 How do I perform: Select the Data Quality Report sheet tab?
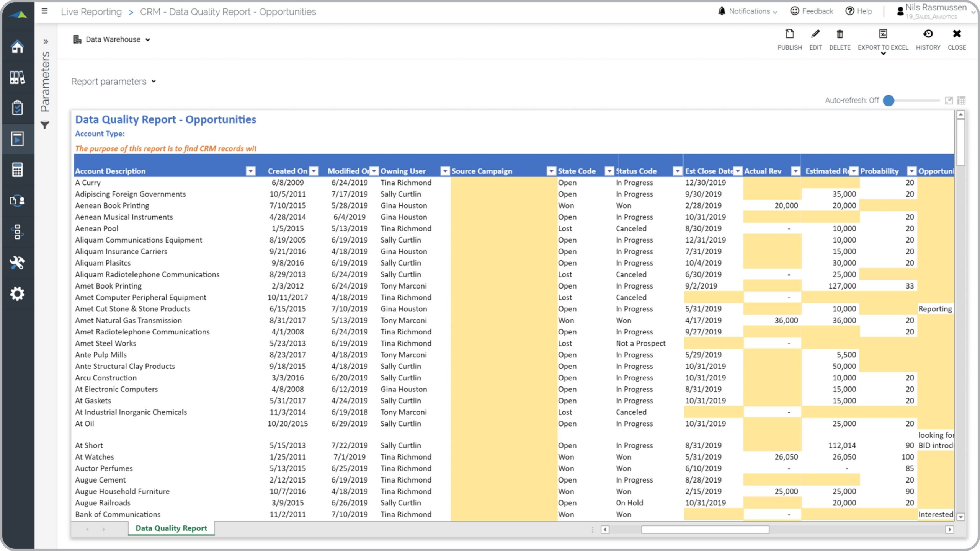[171, 528]
